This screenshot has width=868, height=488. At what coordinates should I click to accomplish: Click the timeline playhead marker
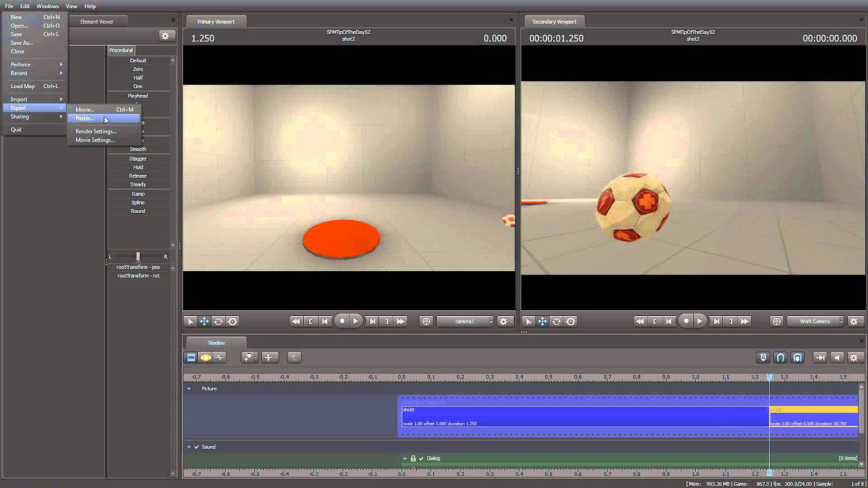(769, 377)
